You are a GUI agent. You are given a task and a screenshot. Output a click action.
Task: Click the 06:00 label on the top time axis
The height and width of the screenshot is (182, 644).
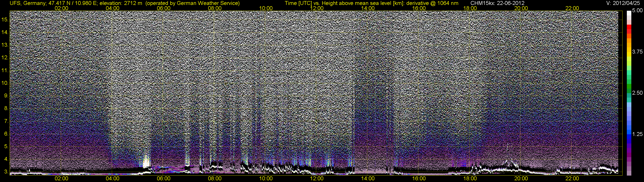[x=164, y=8]
